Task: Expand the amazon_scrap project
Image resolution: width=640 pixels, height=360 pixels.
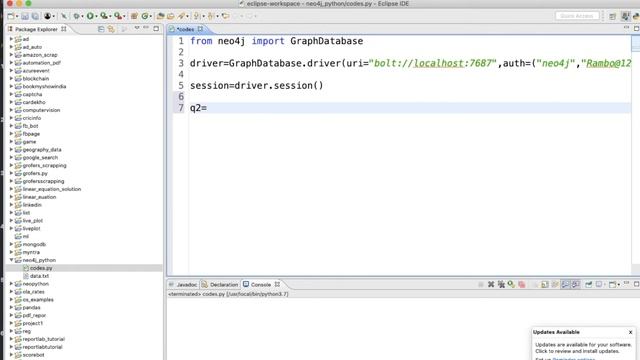Action: tap(11, 55)
